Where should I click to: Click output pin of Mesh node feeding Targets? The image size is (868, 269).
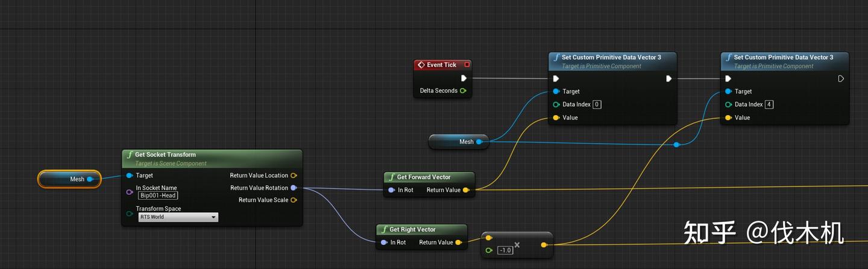click(479, 142)
